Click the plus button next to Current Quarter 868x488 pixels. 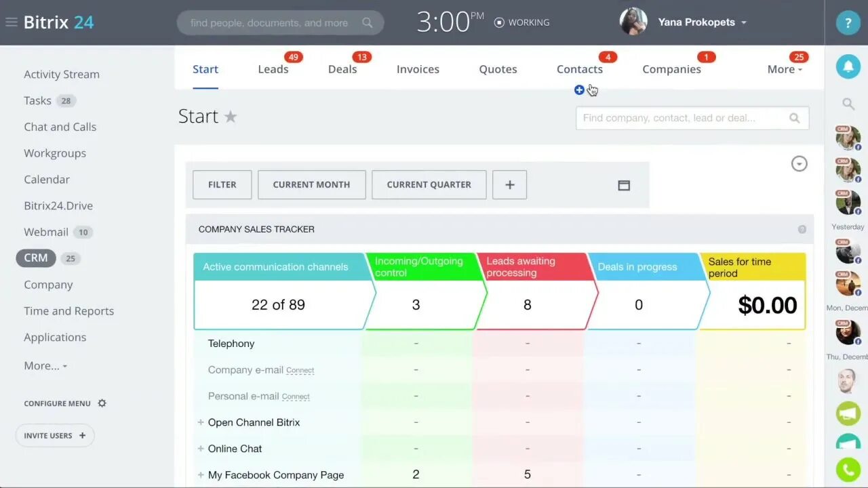pos(510,184)
